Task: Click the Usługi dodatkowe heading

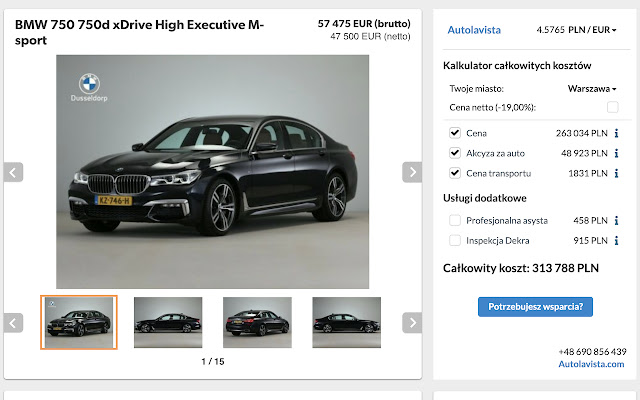Action: [x=484, y=198]
